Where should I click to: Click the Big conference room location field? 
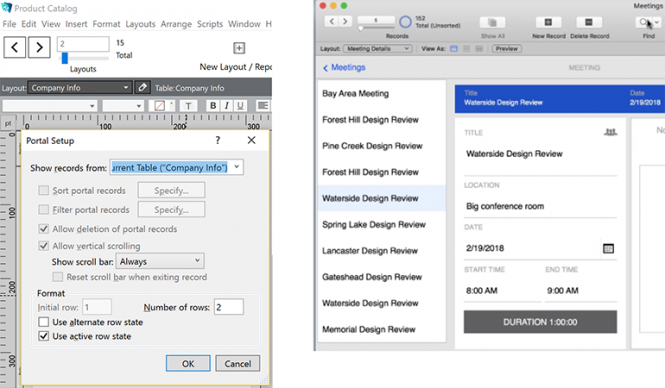point(540,206)
